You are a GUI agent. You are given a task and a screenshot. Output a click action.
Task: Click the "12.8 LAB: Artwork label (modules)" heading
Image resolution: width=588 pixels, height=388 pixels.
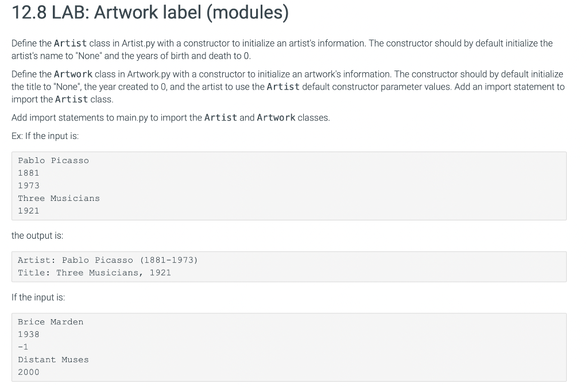coord(150,13)
